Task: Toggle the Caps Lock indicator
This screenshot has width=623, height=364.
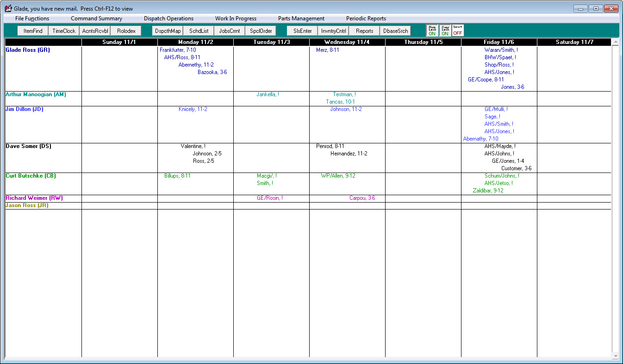Action: click(445, 31)
